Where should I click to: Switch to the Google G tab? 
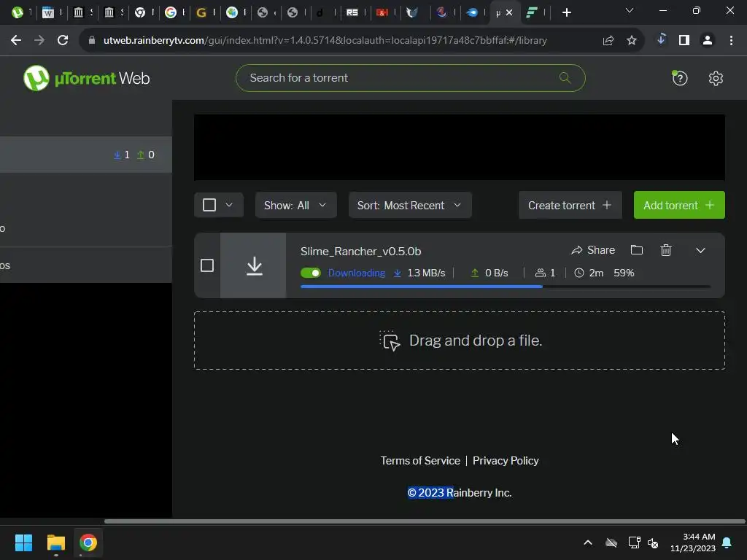click(x=175, y=13)
